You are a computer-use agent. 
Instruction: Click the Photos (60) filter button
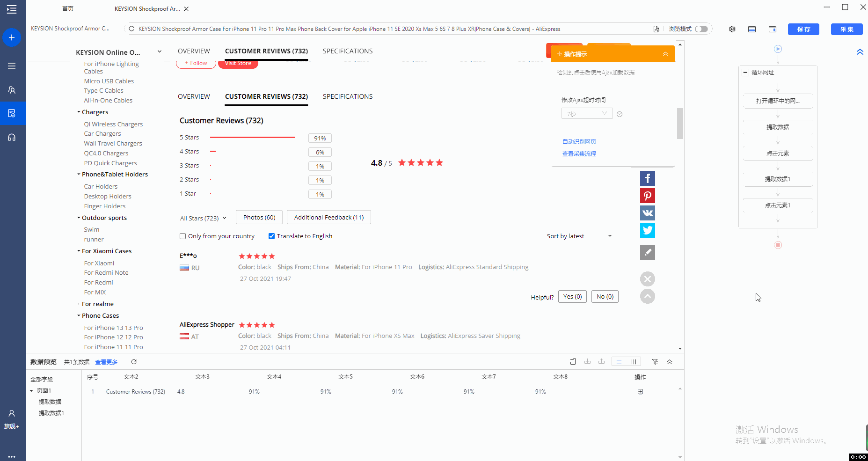click(x=259, y=217)
